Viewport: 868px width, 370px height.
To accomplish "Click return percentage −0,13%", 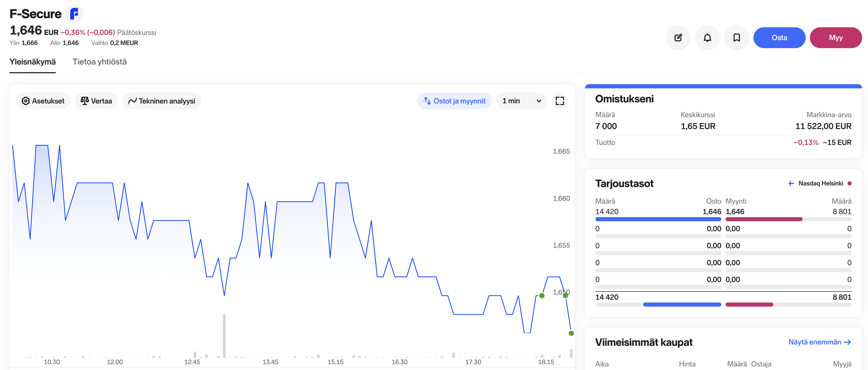I will coord(806,142).
